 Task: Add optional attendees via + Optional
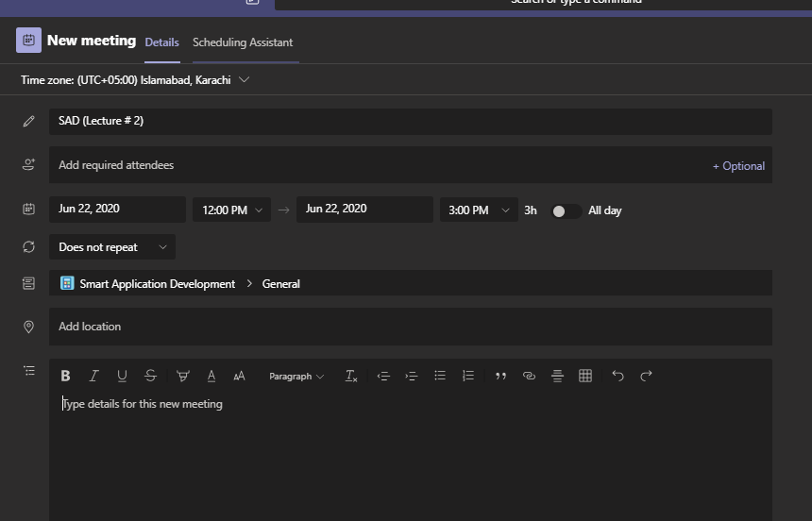(738, 166)
